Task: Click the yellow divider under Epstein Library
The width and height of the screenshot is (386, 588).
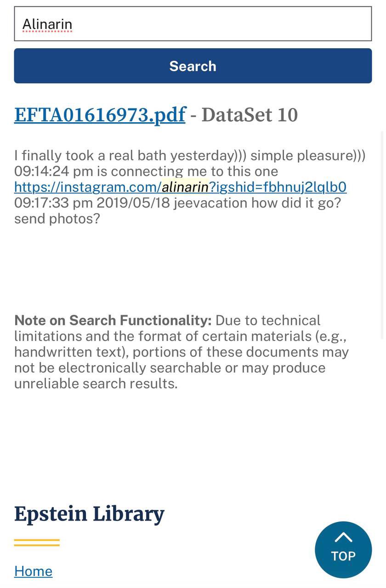Action: tap(37, 543)
